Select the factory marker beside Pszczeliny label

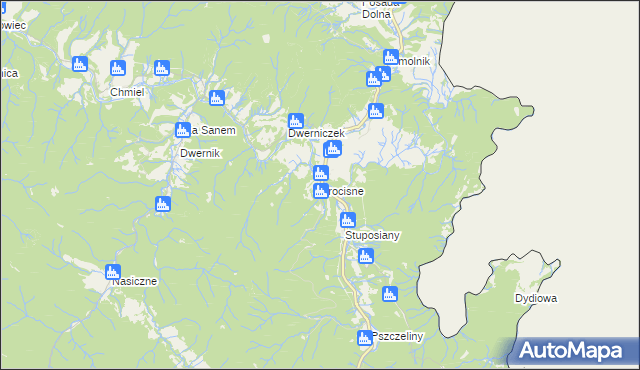click(364, 338)
